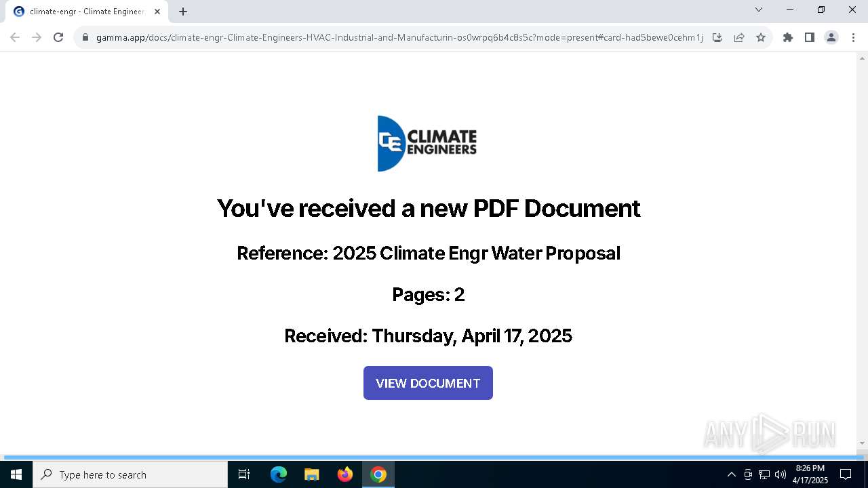Show hidden system tray icons

(x=731, y=474)
